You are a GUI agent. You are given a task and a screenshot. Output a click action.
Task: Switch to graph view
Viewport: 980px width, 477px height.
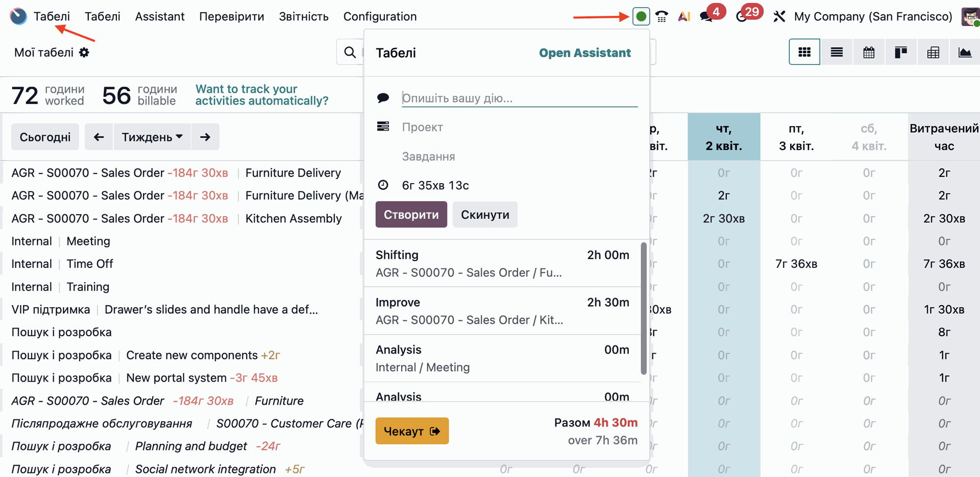coord(965,52)
